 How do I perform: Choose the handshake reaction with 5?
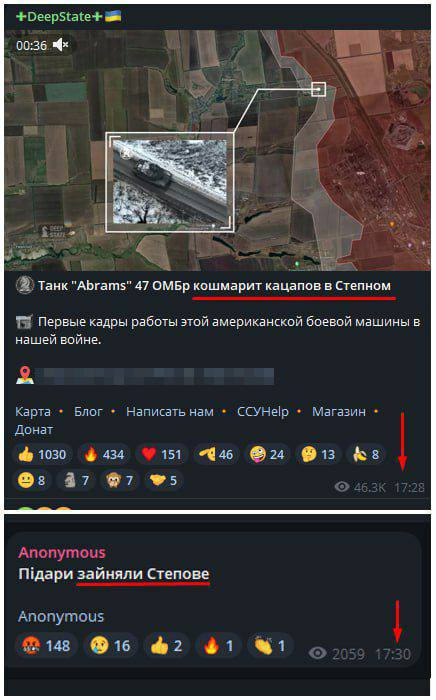point(163,480)
